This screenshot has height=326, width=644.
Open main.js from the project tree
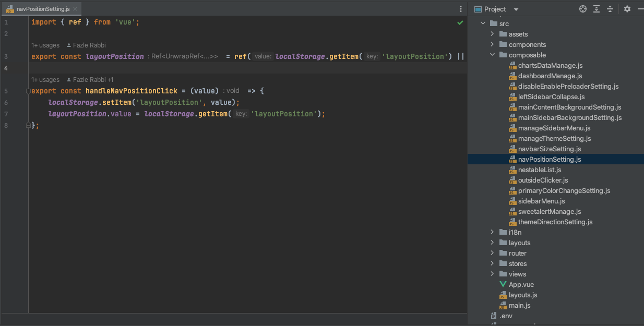(519, 306)
